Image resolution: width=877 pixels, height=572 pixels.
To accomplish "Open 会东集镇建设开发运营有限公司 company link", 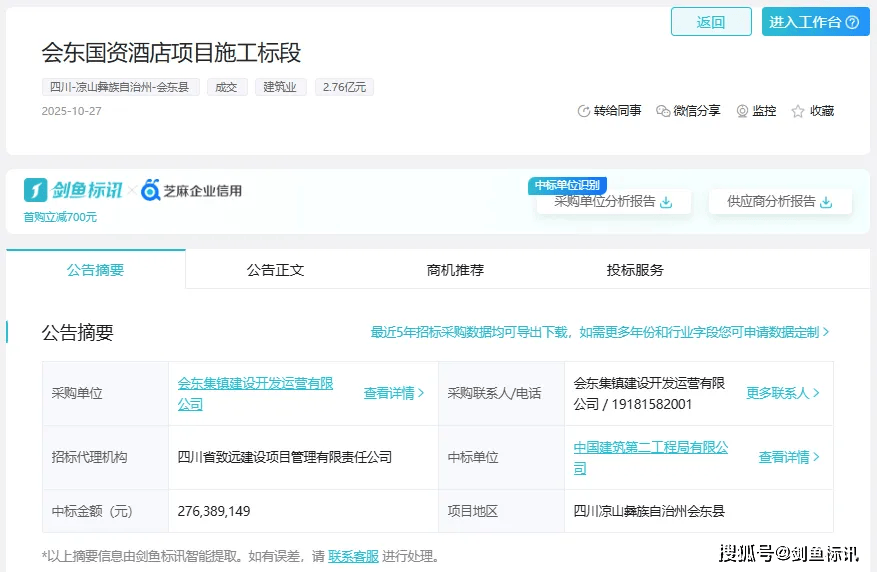I will pos(255,393).
